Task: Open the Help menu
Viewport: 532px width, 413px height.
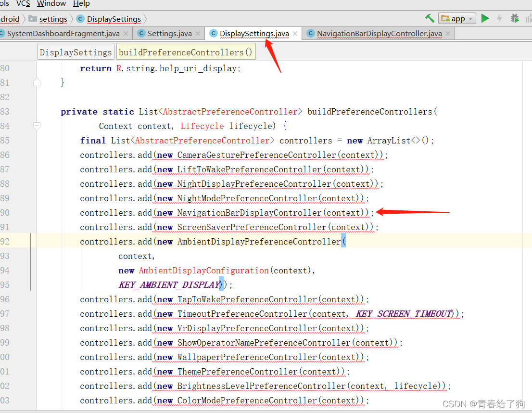Action: tap(81, 4)
